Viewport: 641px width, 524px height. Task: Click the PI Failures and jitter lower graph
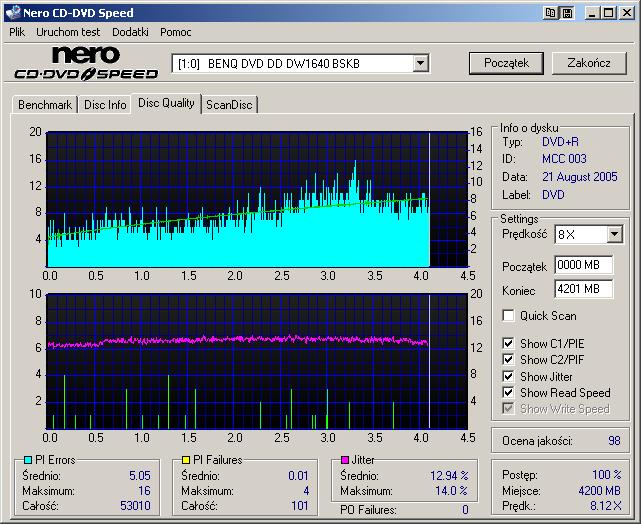tap(257, 361)
